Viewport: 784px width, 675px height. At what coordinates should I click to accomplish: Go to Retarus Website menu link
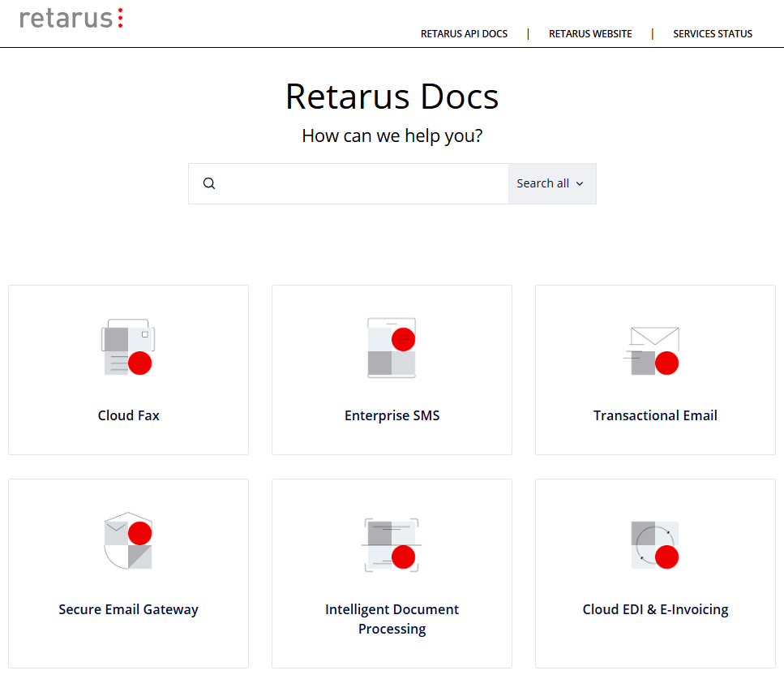pyautogui.click(x=590, y=34)
